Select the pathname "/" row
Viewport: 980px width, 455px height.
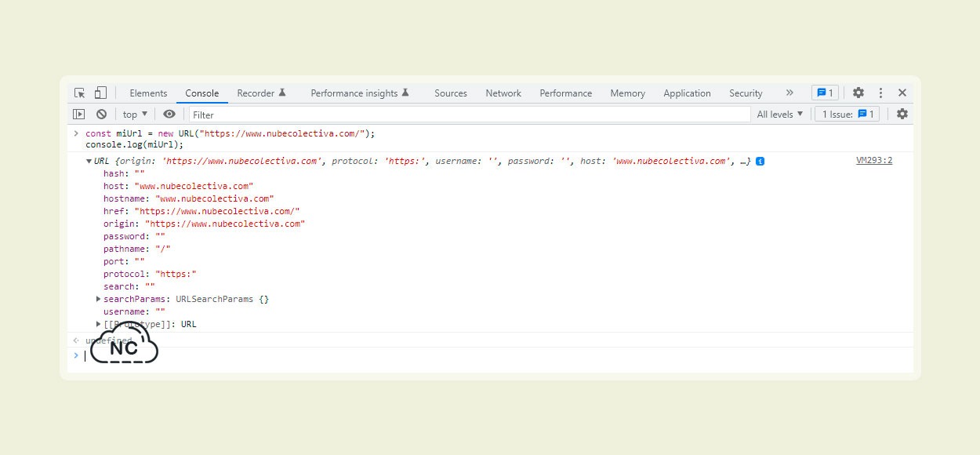point(137,249)
